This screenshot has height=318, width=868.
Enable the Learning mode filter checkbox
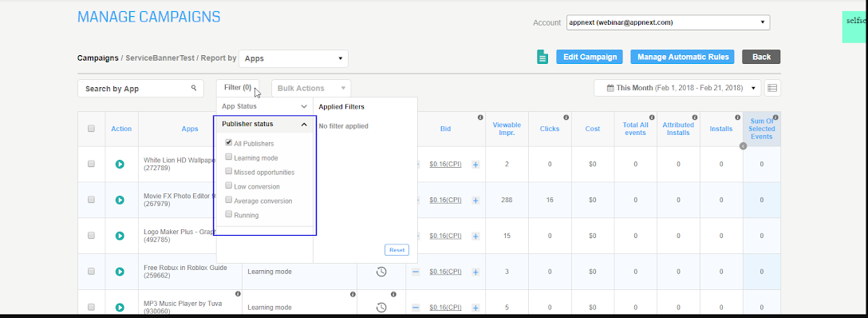[229, 157]
